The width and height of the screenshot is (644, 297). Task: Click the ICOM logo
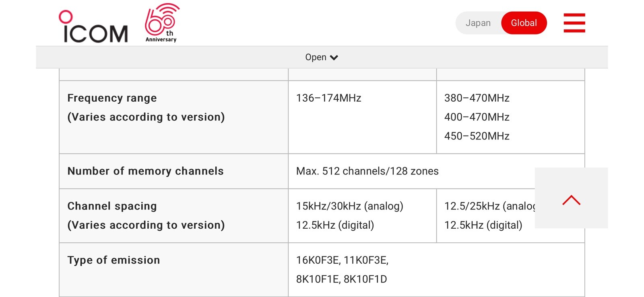pos(93,26)
